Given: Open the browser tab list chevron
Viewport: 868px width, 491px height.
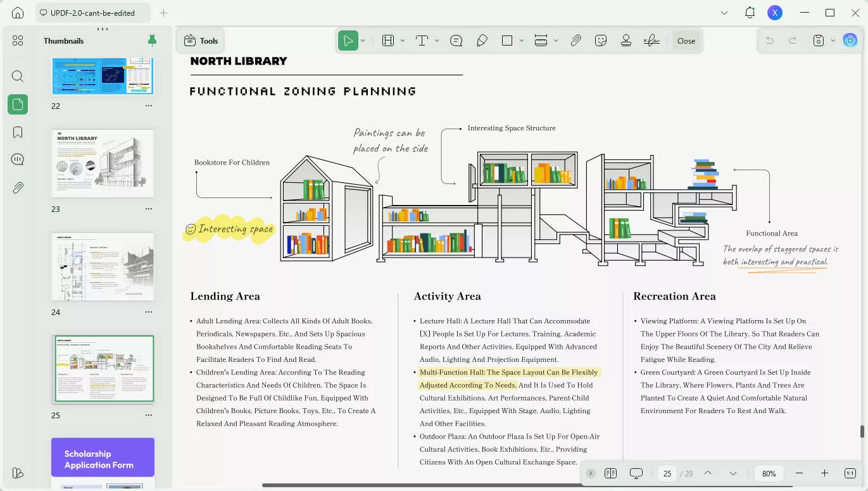Looking at the screenshot, I should pos(724,12).
